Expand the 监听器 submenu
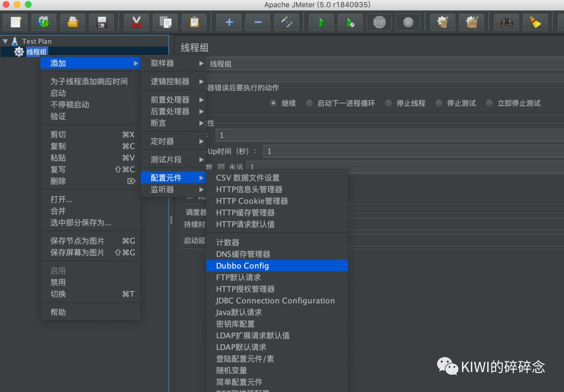The height and width of the screenshot is (392, 564). [173, 189]
